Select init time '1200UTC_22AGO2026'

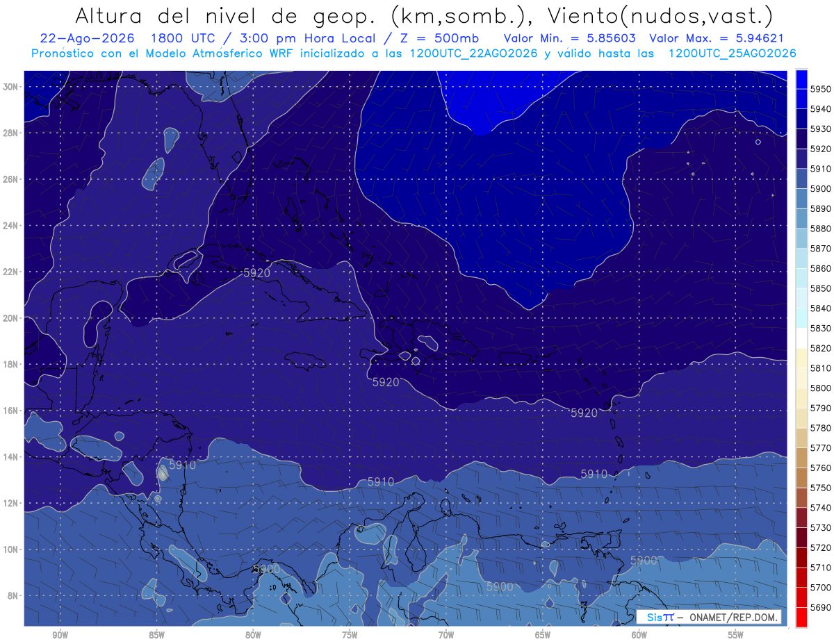[473, 53]
